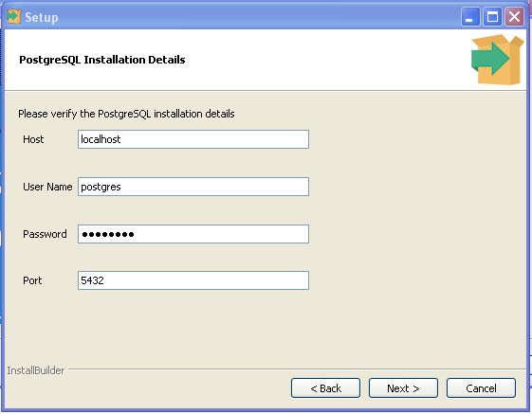Click the User Name field with postgres
Image resolution: width=532 pixels, height=414 pixels.
pos(193,187)
